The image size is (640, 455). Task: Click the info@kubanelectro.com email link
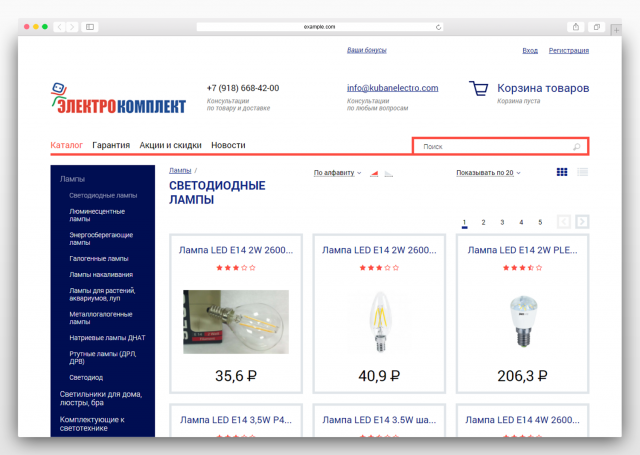pyautogui.click(x=393, y=88)
